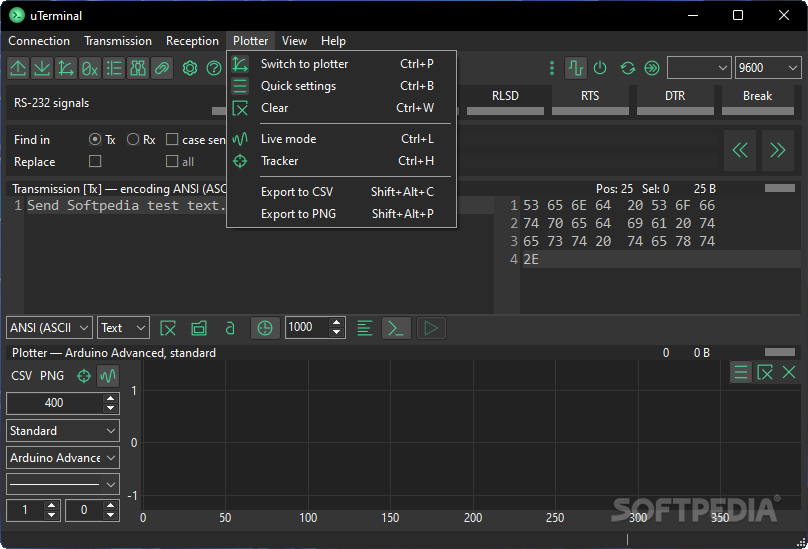This screenshot has height=549, width=808.
Task: Open the Help menu
Action: coord(333,41)
